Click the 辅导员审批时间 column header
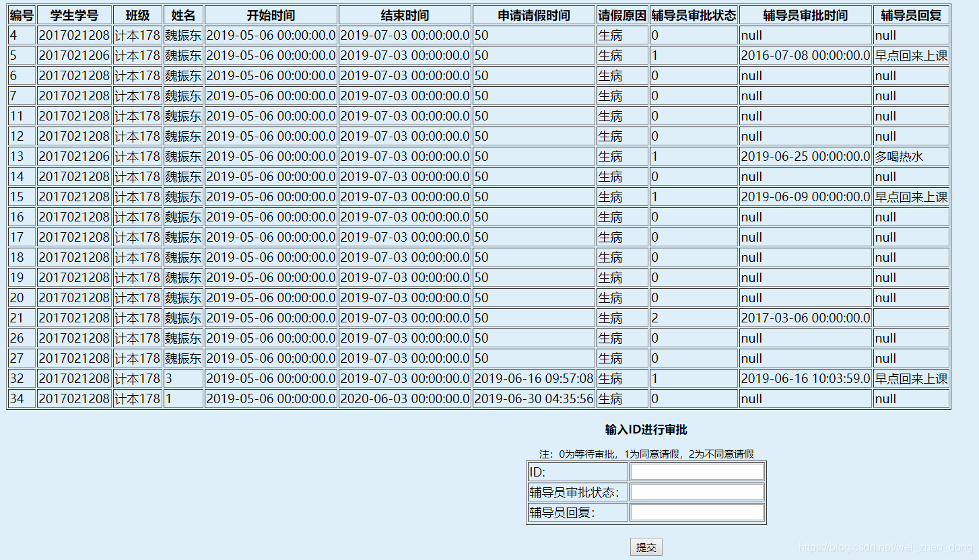The width and height of the screenshot is (979, 560). (x=805, y=15)
